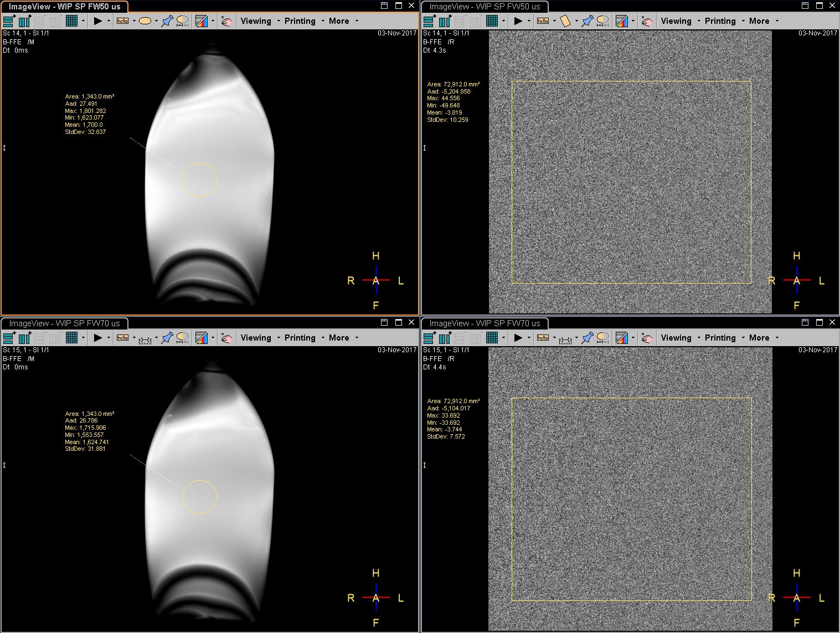Toggle the pushpin icon in the top-right viewer

[588, 21]
